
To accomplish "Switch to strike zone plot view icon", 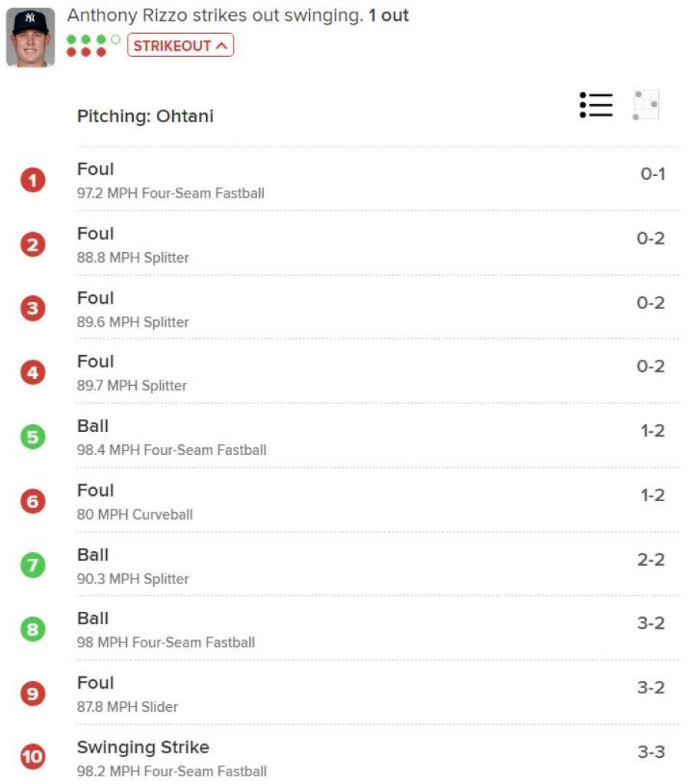I will pyautogui.click(x=646, y=105).
